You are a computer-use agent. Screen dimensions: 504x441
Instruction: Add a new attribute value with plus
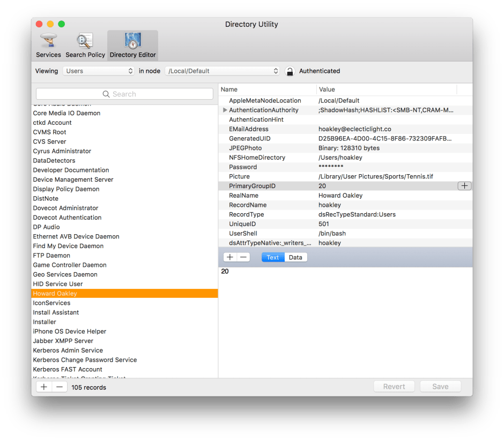click(x=229, y=257)
